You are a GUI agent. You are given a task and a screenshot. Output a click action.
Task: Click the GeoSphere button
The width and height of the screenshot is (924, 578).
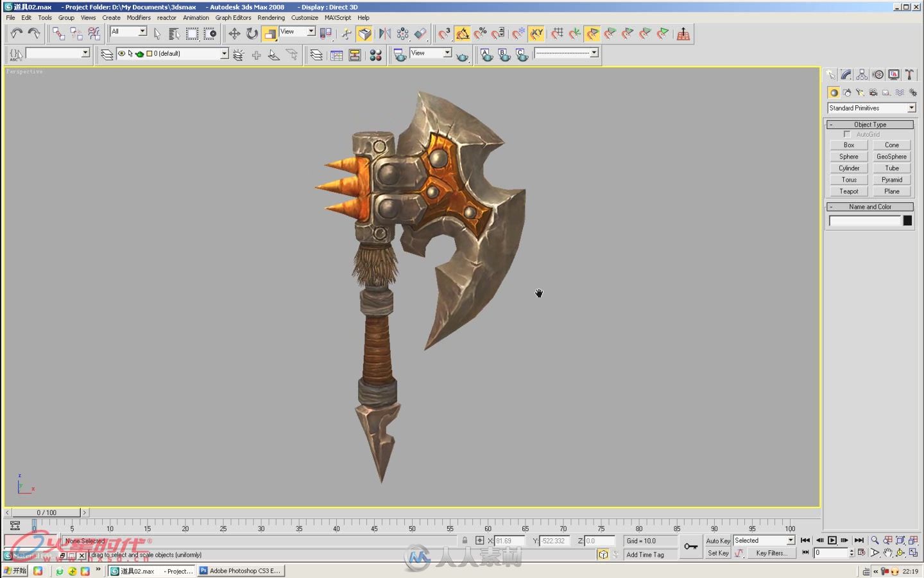[892, 157]
